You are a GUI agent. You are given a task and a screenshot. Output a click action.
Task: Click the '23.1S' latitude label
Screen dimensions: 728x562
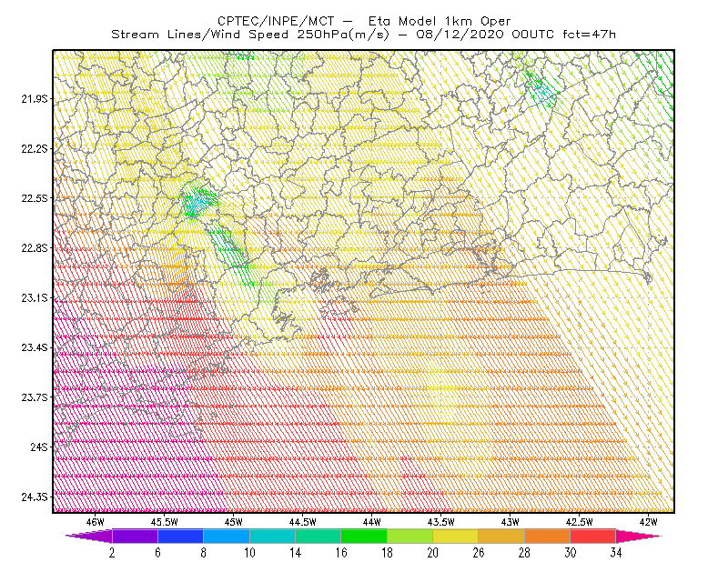click(x=35, y=297)
